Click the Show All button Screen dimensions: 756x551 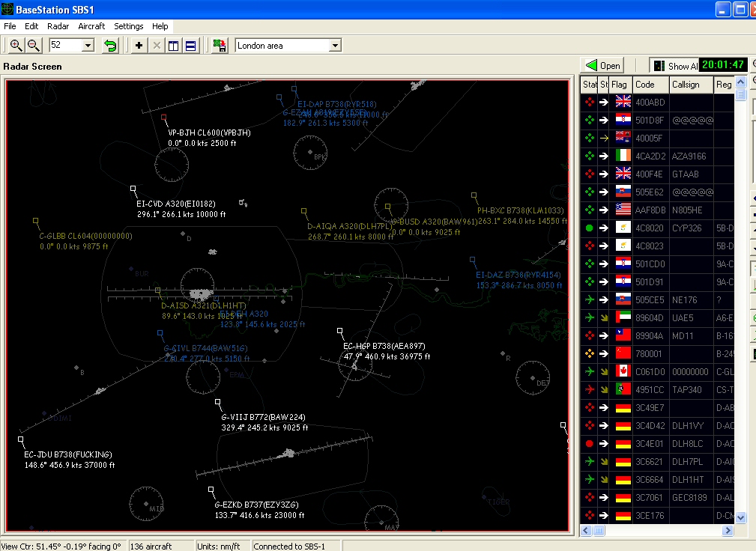pyautogui.click(x=674, y=66)
